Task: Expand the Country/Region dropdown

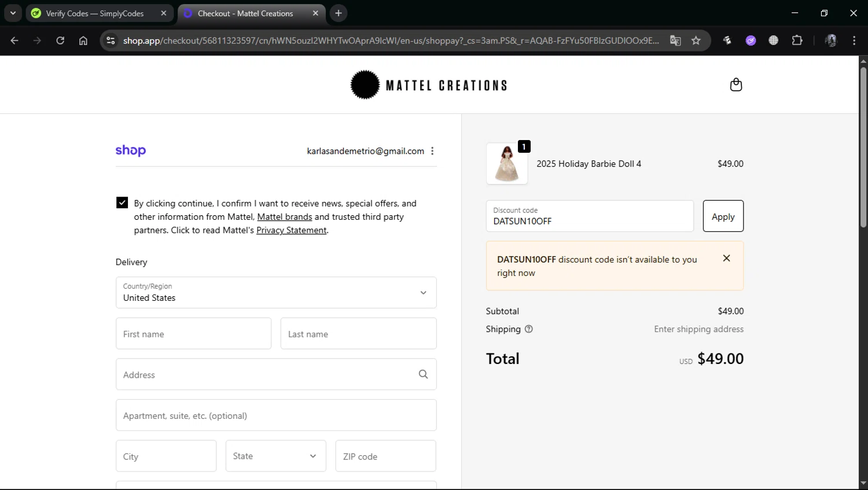Action: [276, 293]
